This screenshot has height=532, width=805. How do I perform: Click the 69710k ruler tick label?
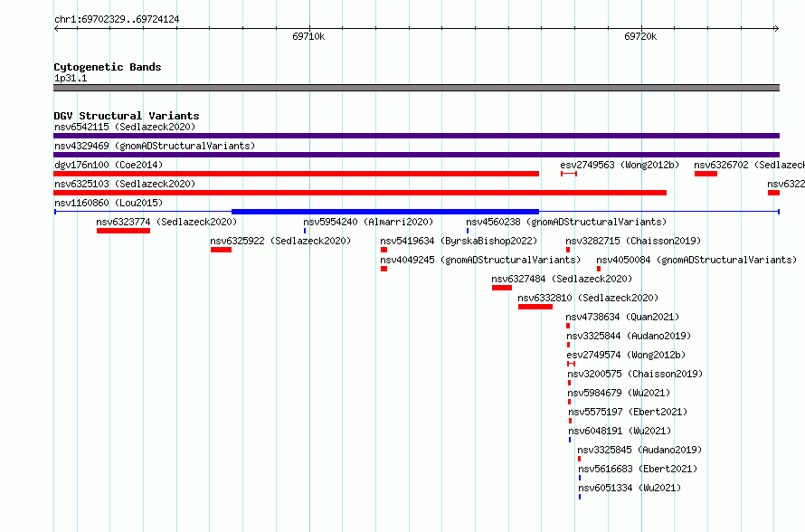[x=308, y=36]
